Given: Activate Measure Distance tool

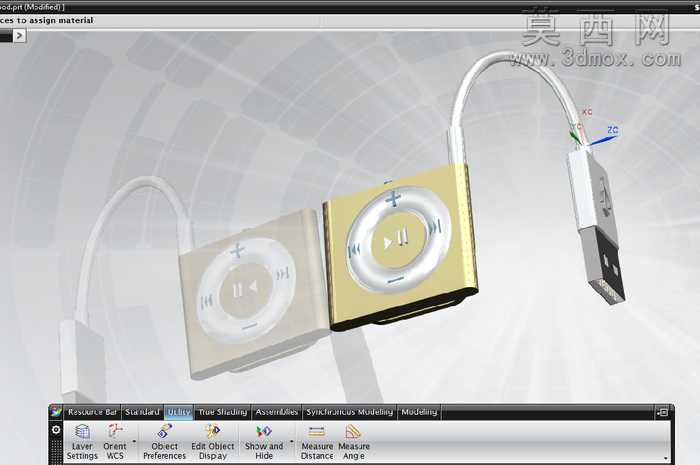Looking at the screenshot, I should 317,441.
